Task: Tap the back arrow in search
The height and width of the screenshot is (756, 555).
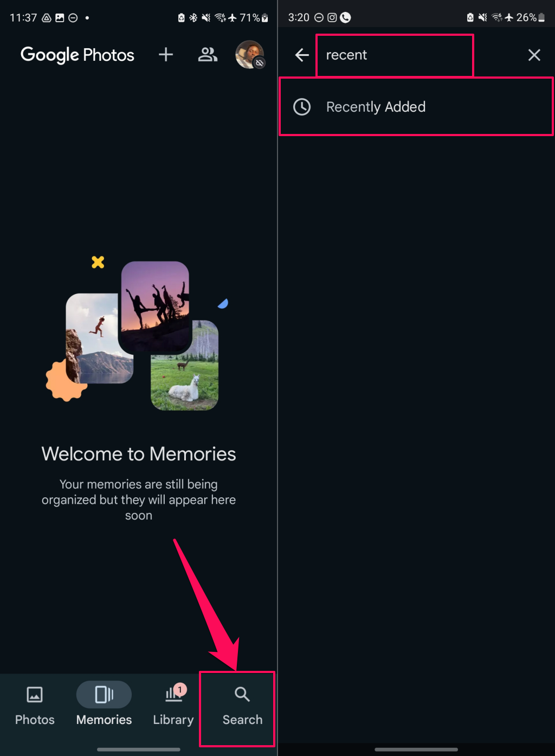Action: pos(302,55)
